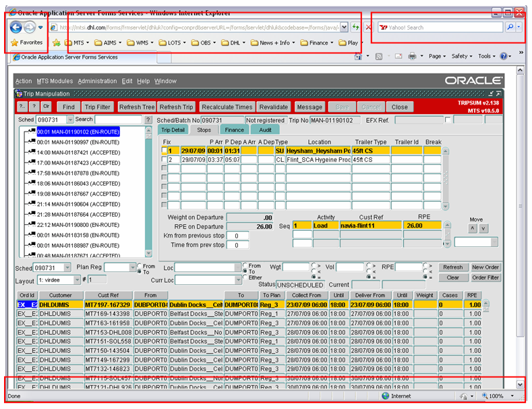Select the Loc 'Either' radio button
The image size is (532, 409).
[245, 277]
